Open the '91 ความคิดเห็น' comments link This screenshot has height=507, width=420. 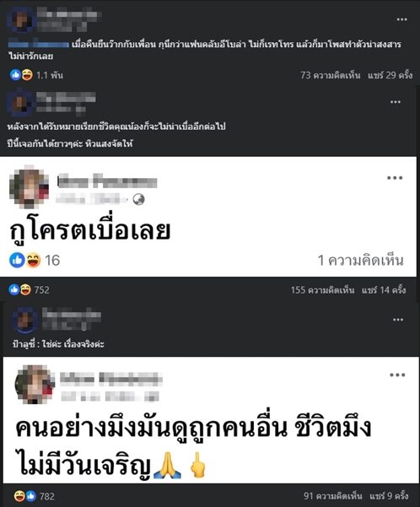pyautogui.click(x=332, y=496)
